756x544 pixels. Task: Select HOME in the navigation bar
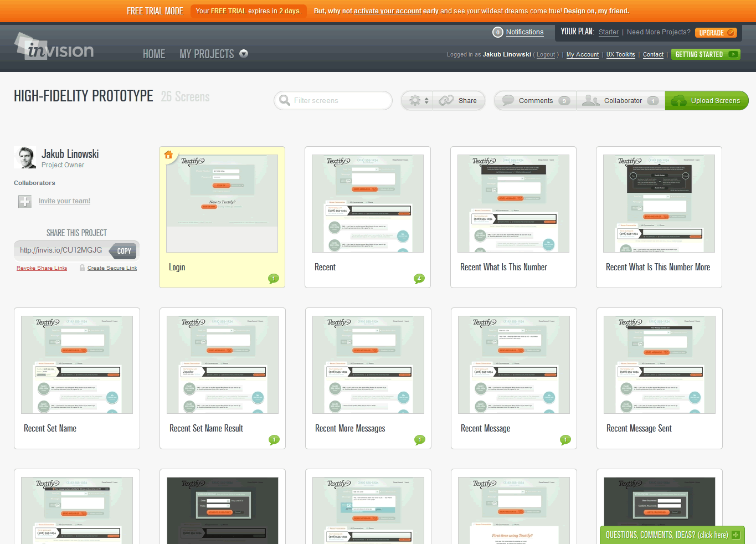(x=154, y=54)
